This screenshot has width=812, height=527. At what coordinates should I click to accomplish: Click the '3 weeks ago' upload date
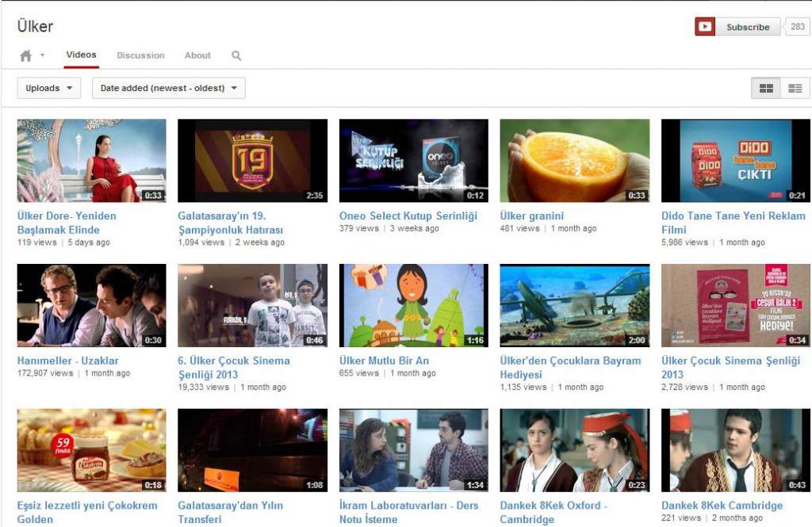[414, 228]
